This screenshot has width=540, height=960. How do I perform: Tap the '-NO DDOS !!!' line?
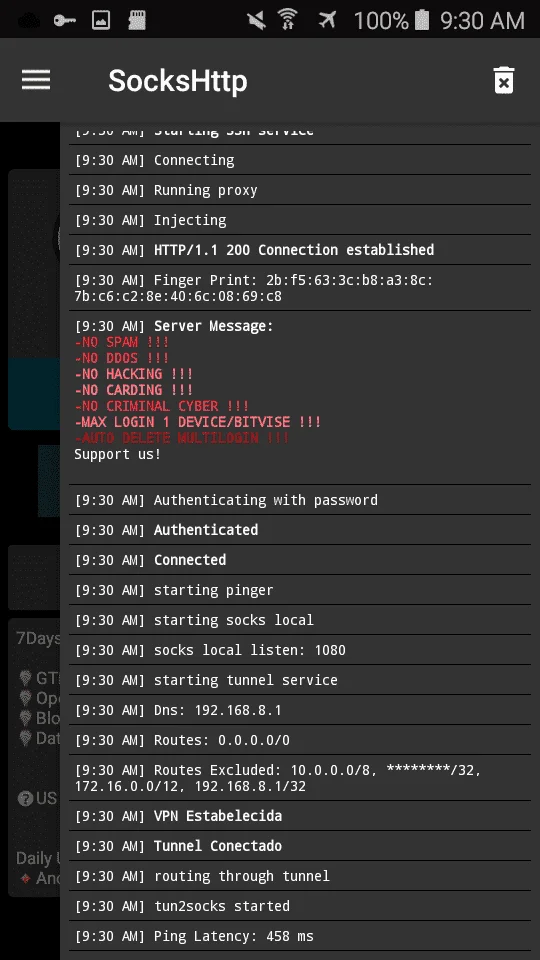pos(121,358)
